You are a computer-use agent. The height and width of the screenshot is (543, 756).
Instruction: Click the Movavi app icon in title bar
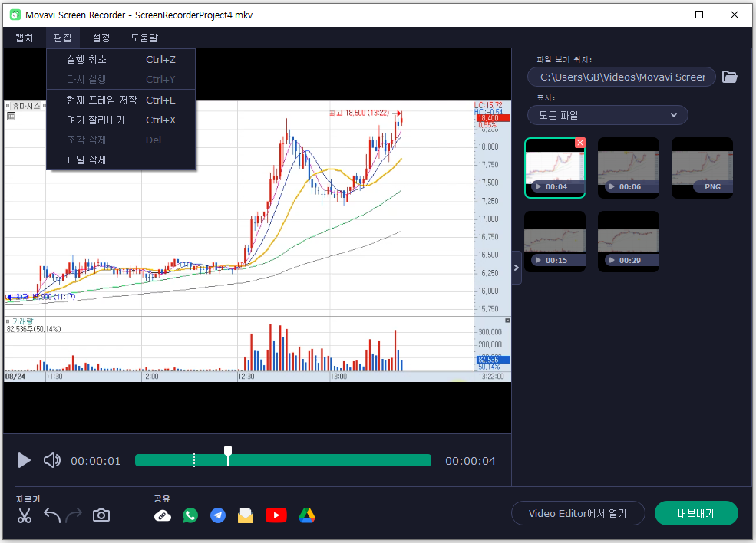click(15, 15)
